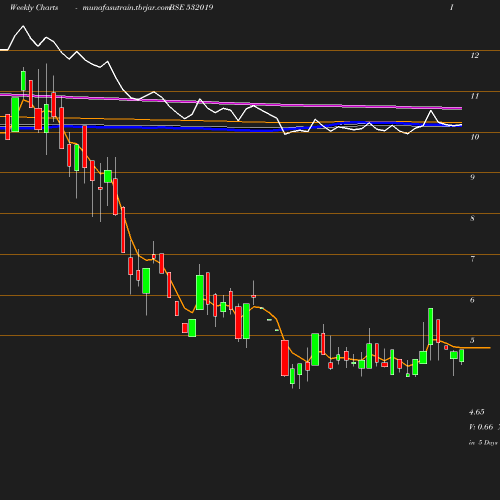The height and width of the screenshot is (500, 500).
Task: Click the blue moving average line's right end
Action: click(460, 125)
